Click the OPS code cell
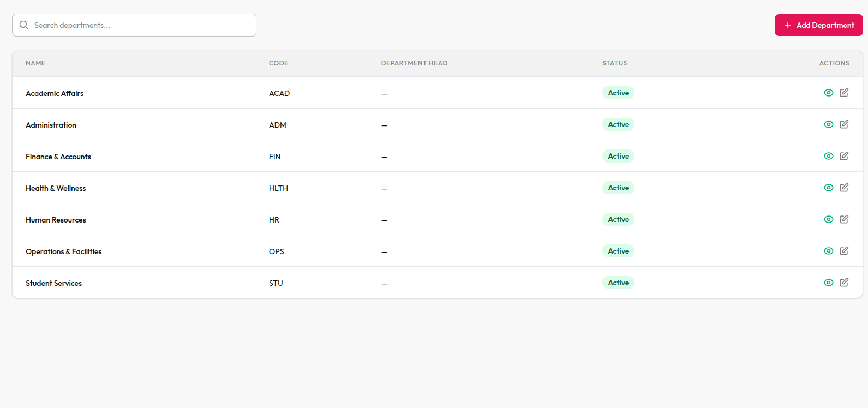This screenshot has width=868, height=408. 277,251
